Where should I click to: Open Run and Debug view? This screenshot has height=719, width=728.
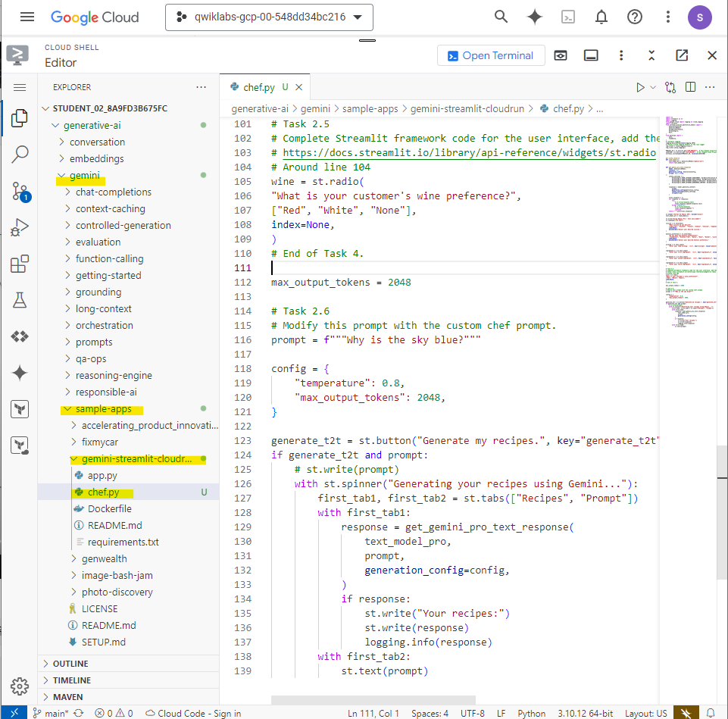20,227
